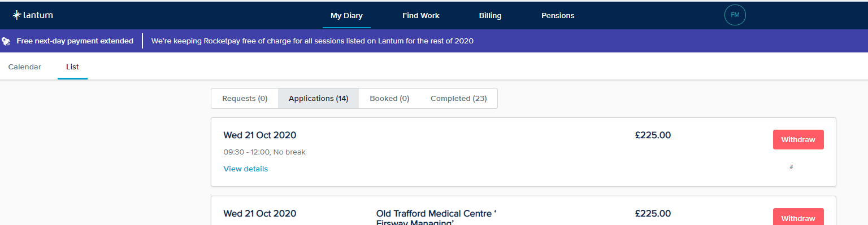This screenshot has width=868, height=225.
Task: Click the Free next-day payment extended notice
Action: (75, 41)
